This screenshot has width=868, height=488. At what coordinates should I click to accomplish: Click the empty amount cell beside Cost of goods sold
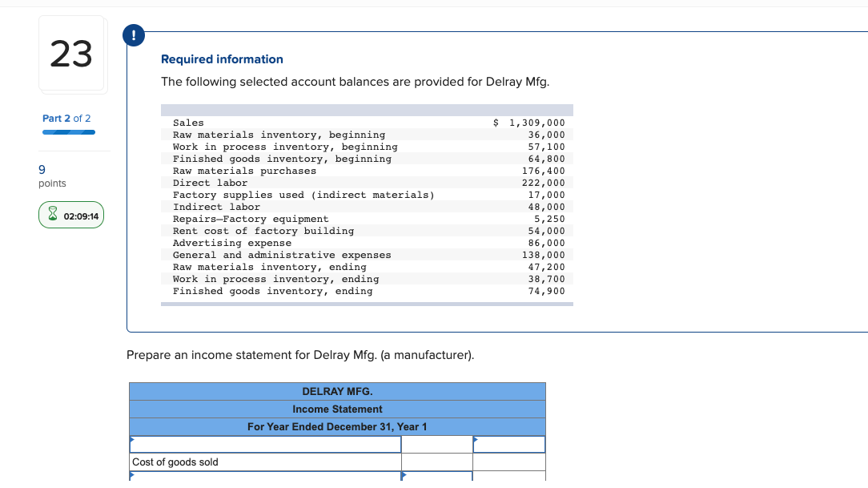[436, 462]
